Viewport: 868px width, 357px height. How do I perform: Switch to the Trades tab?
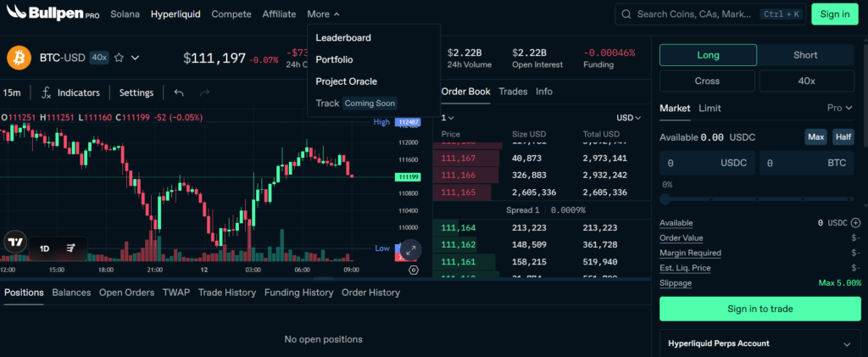click(x=513, y=92)
